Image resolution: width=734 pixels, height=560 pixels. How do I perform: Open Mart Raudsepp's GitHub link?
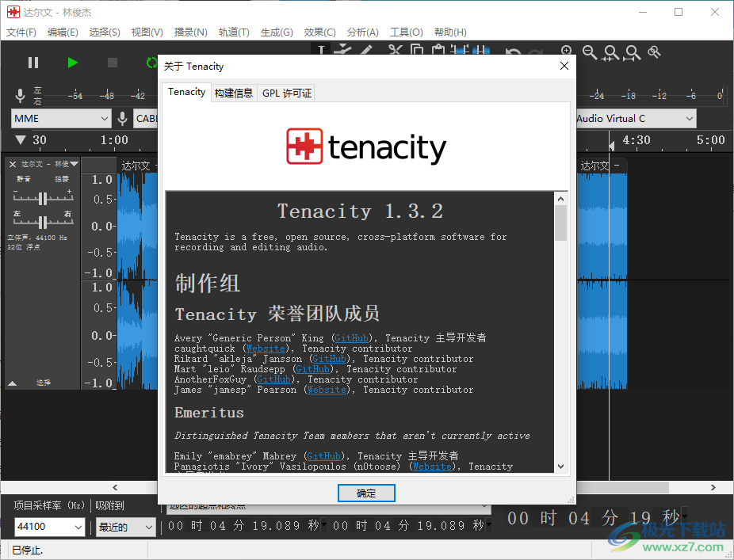tap(312, 369)
